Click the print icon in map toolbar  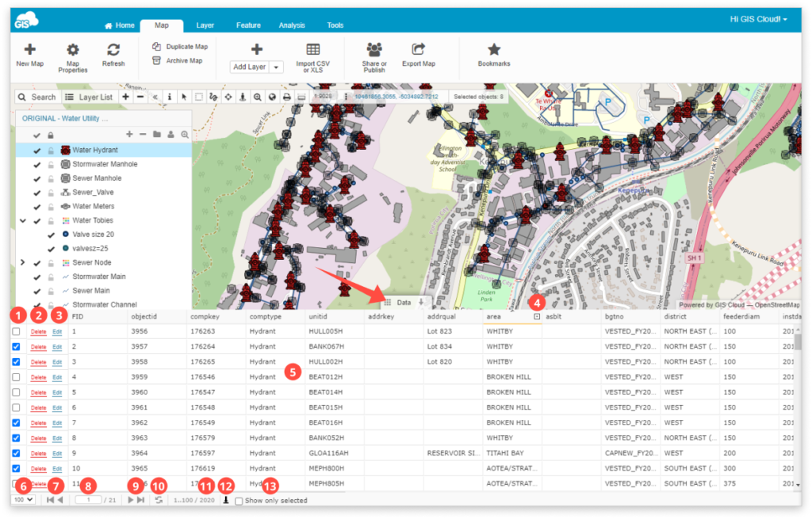(286, 97)
